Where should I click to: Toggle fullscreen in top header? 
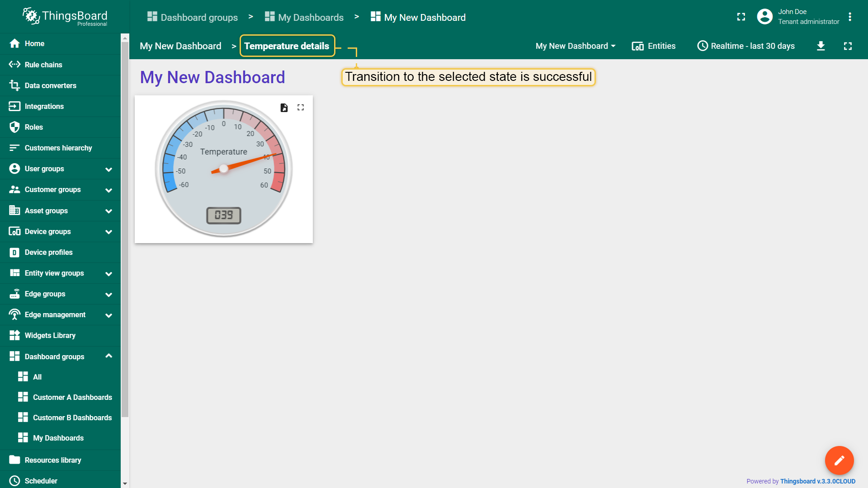tap(741, 17)
